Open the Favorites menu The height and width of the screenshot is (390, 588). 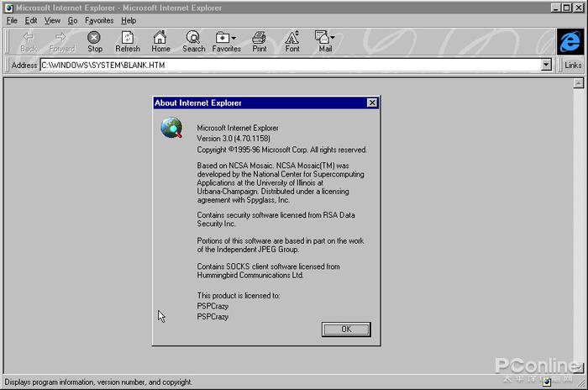pos(99,21)
